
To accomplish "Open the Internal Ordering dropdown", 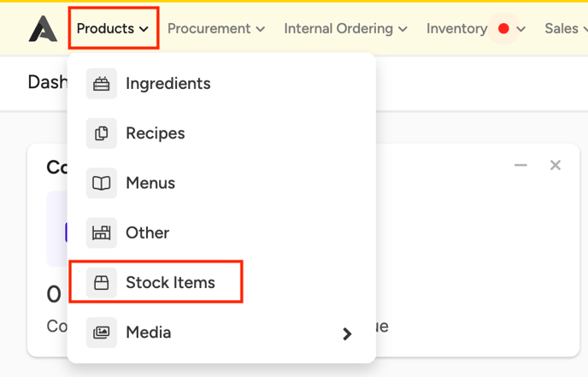I will click(346, 28).
